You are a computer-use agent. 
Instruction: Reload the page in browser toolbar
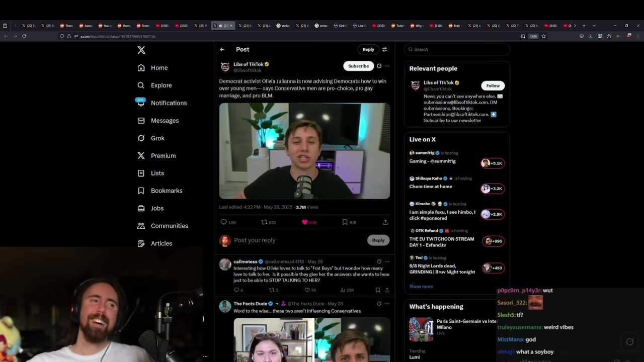24,36
